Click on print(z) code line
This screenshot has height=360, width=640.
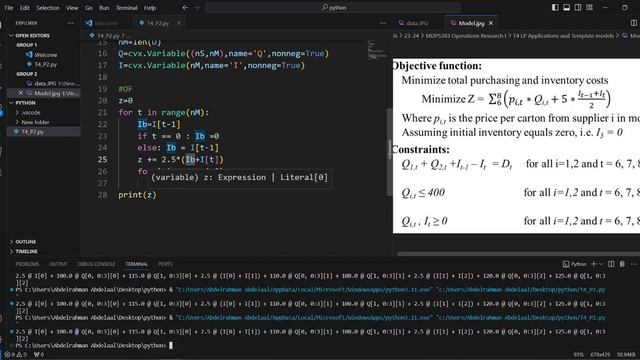point(137,195)
